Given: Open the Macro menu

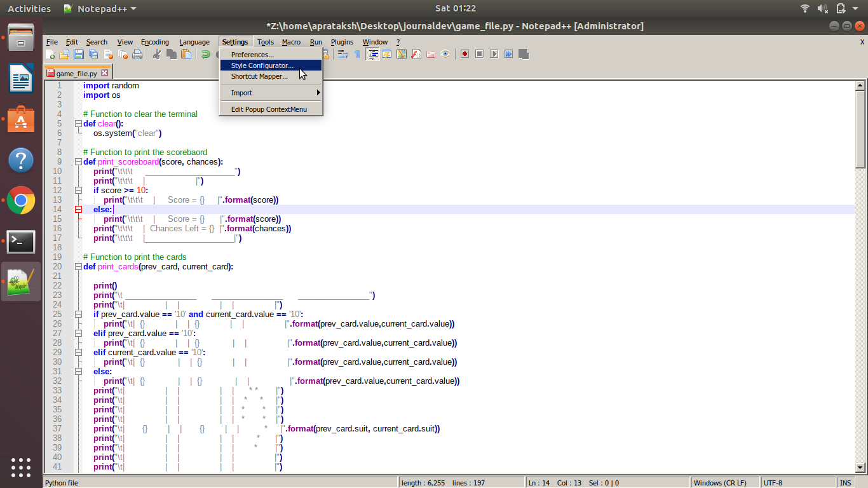Looking at the screenshot, I should pyautogui.click(x=292, y=42).
